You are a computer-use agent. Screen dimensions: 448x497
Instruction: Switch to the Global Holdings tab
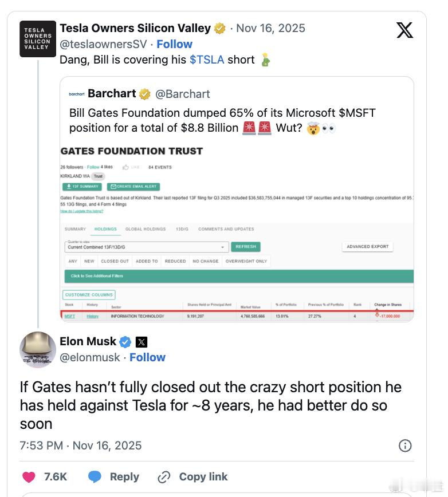click(x=146, y=229)
